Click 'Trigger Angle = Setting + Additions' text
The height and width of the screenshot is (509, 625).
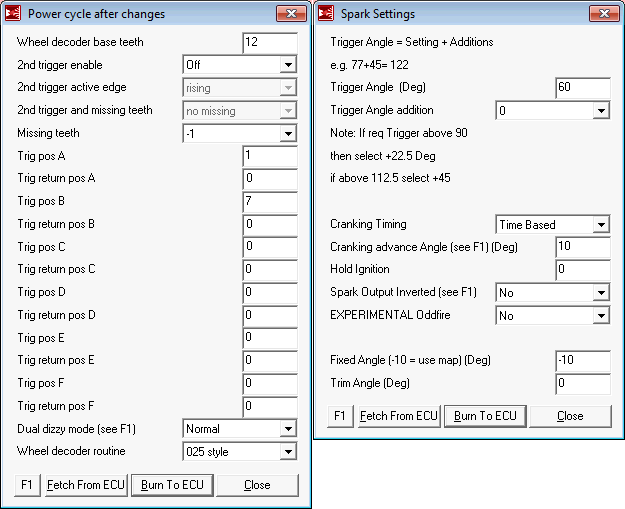[412, 42]
